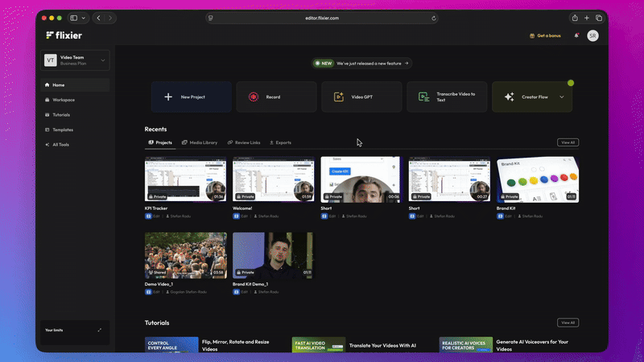Open the Video Team workspace dropdown
The width and height of the screenshot is (644, 362).
(103, 60)
